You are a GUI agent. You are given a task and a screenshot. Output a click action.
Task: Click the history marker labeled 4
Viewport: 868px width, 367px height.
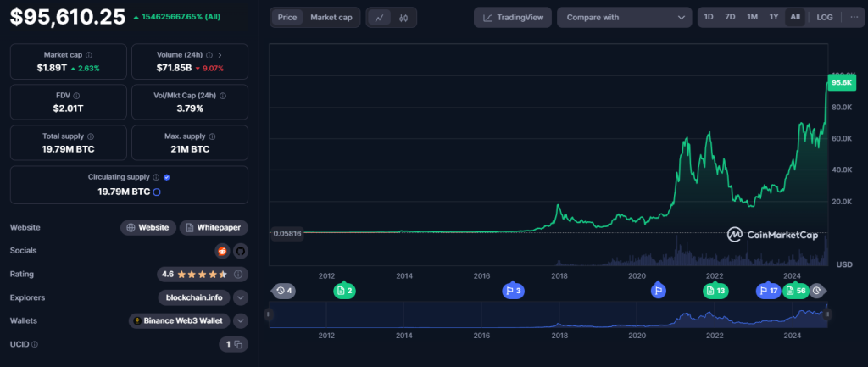coord(283,290)
